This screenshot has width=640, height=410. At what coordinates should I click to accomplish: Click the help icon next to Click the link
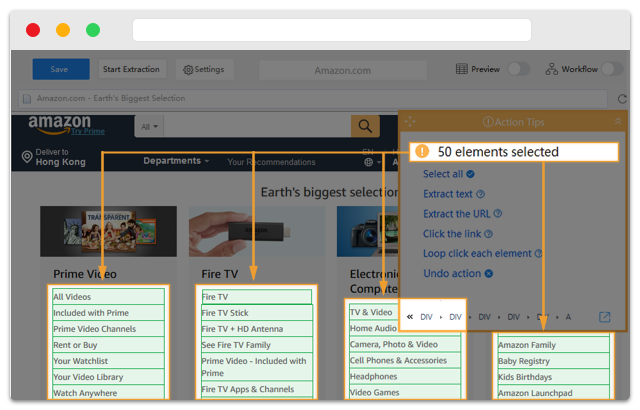point(488,234)
